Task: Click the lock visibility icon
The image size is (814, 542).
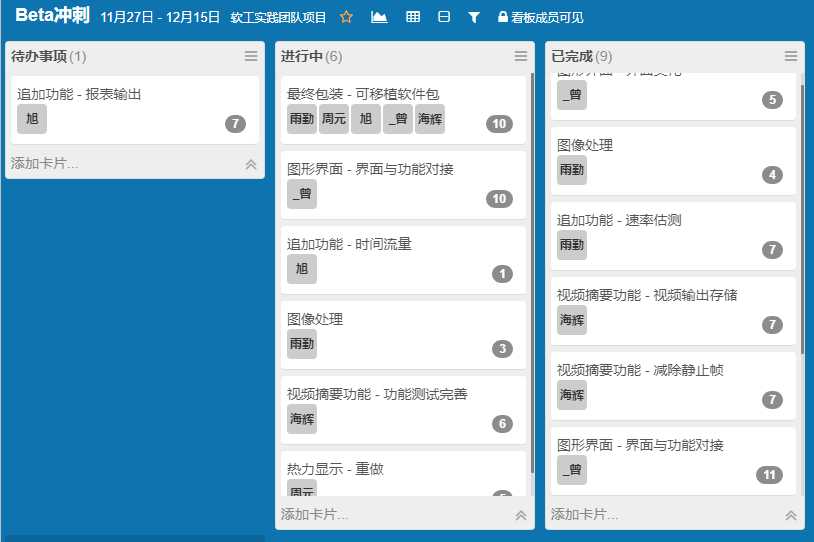Action: pos(503,17)
